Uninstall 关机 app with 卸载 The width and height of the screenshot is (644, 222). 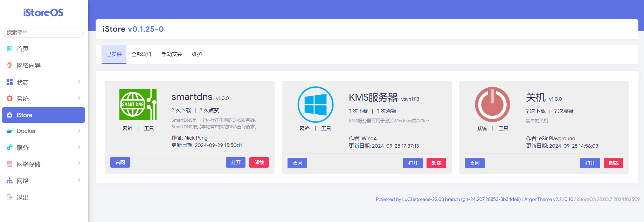(x=614, y=163)
